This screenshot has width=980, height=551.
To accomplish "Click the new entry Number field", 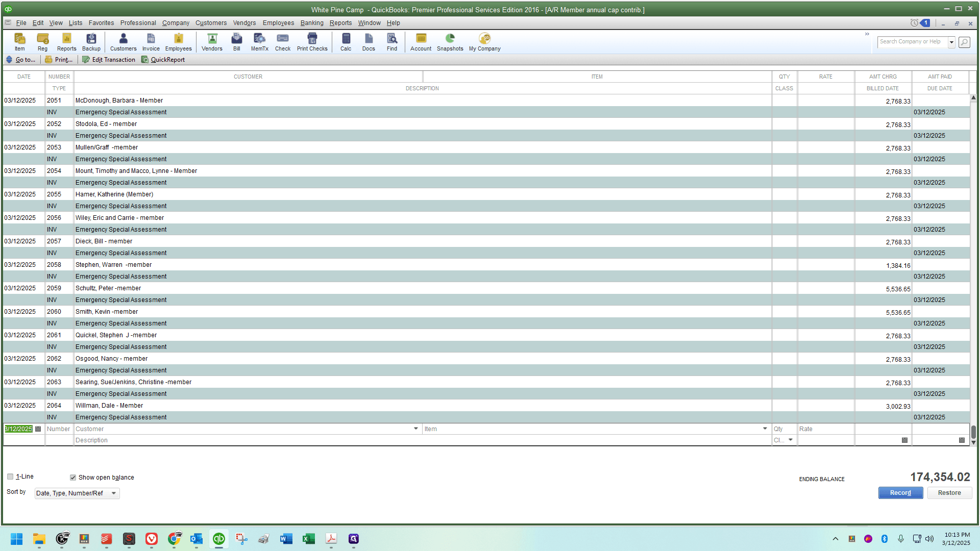I will point(59,429).
